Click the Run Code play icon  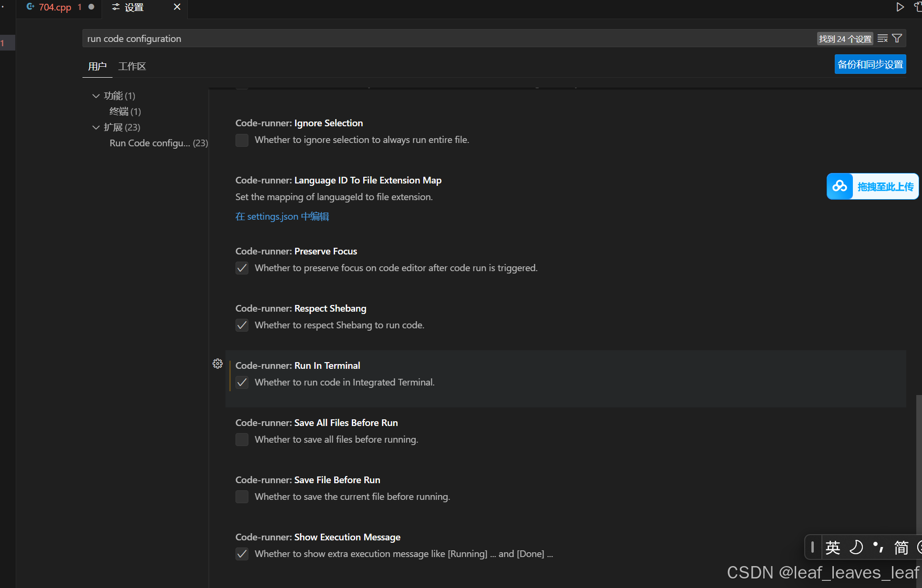(x=900, y=7)
